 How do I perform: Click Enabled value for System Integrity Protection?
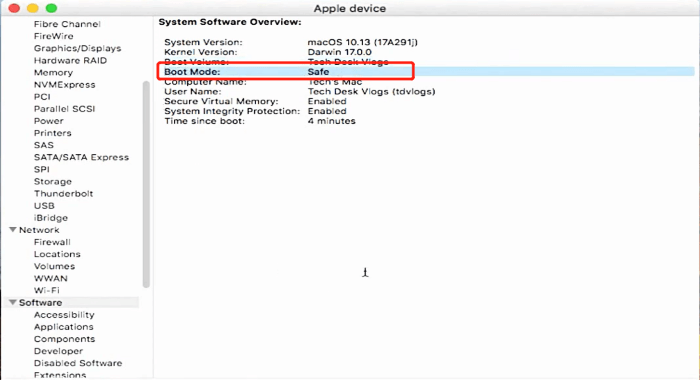pyautogui.click(x=327, y=111)
